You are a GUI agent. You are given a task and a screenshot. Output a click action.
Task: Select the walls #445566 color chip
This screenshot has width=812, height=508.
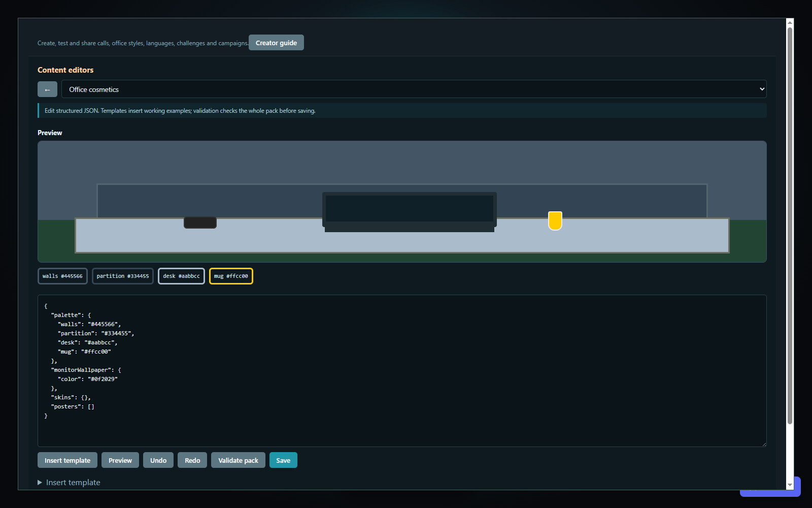tap(62, 276)
